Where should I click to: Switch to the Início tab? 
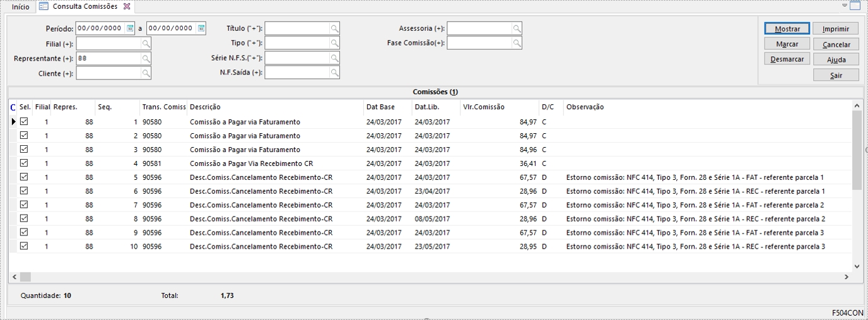[x=21, y=6]
